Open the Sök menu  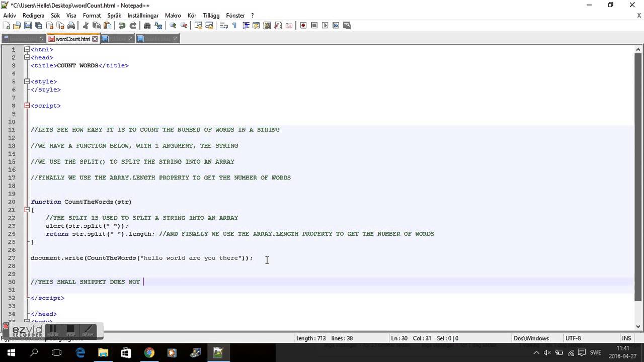click(x=55, y=16)
